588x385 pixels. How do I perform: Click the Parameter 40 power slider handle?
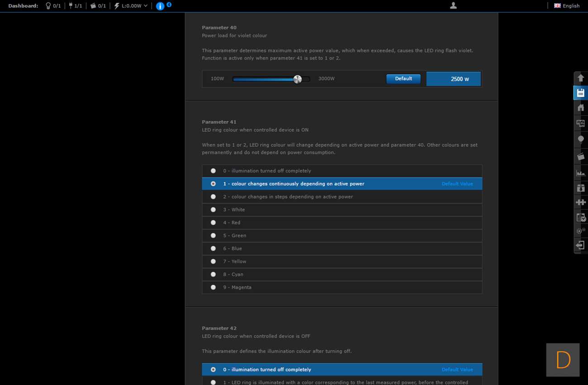(x=297, y=79)
